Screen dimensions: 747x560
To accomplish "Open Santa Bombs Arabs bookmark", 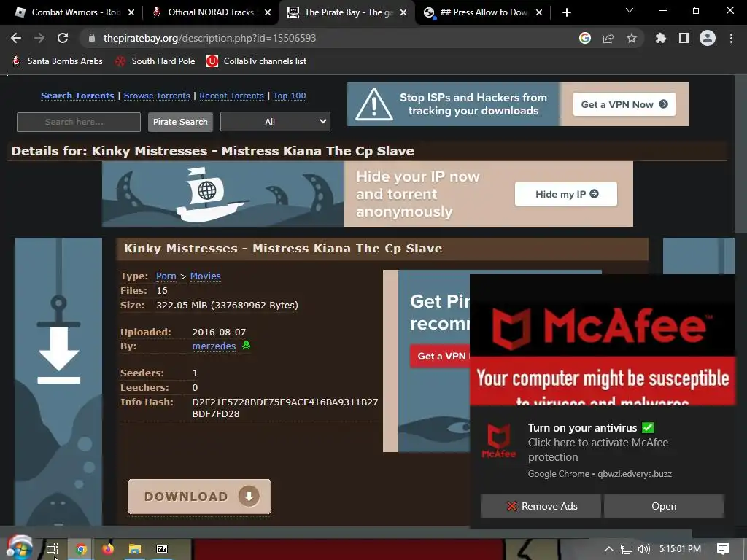I will click(57, 61).
